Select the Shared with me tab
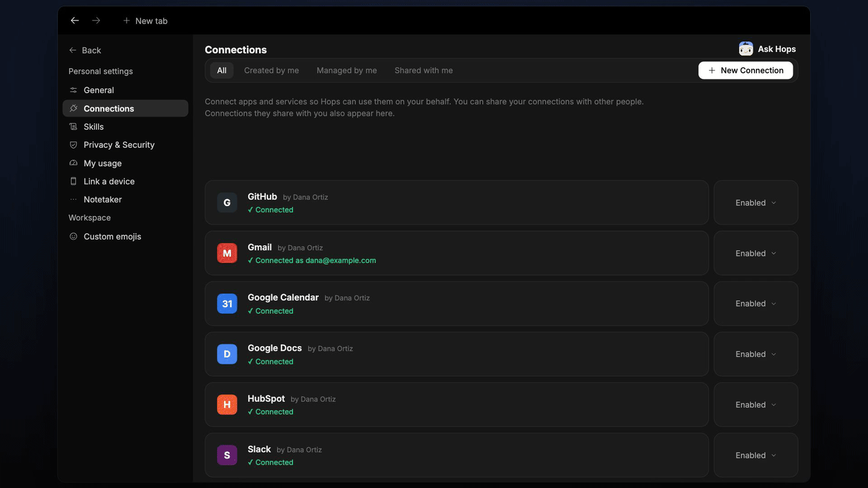The height and width of the screenshot is (488, 868). (x=424, y=70)
